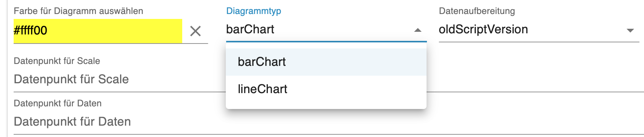Select the barChart option in the list
Image resolution: width=644 pixels, height=137 pixels.
click(x=326, y=62)
